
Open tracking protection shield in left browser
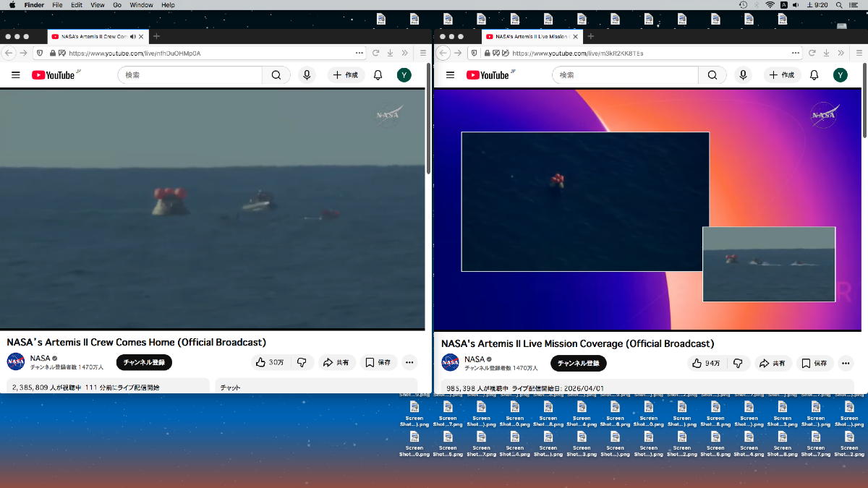pyautogui.click(x=39, y=53)
